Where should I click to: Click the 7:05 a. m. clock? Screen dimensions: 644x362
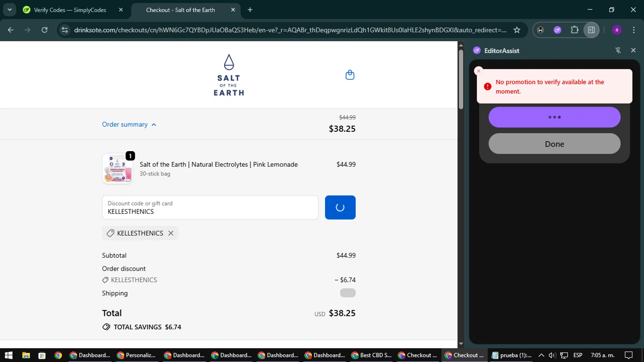(603, 355)
